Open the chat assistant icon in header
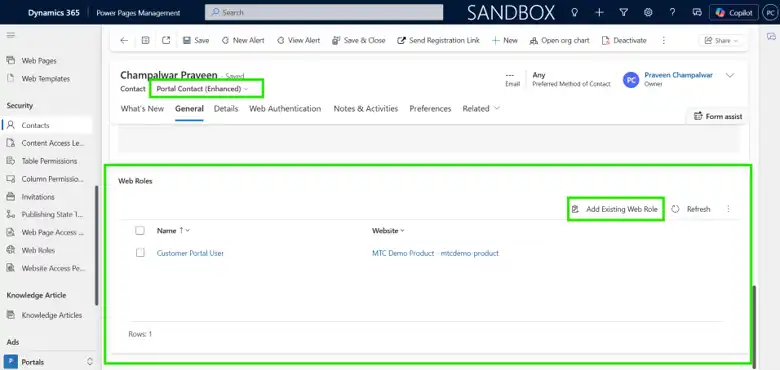Screen dimensions: 780x370 [697, 12]
